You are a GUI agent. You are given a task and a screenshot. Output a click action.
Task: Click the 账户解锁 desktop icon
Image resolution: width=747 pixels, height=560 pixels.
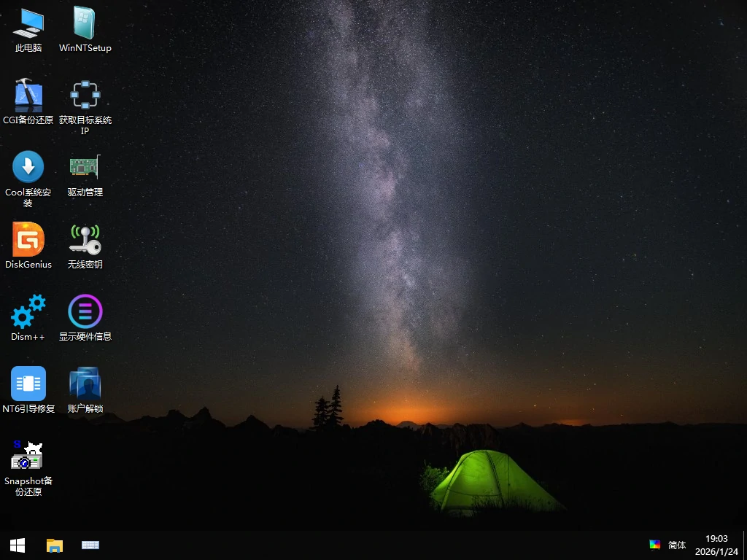click(x=85, y=384)
